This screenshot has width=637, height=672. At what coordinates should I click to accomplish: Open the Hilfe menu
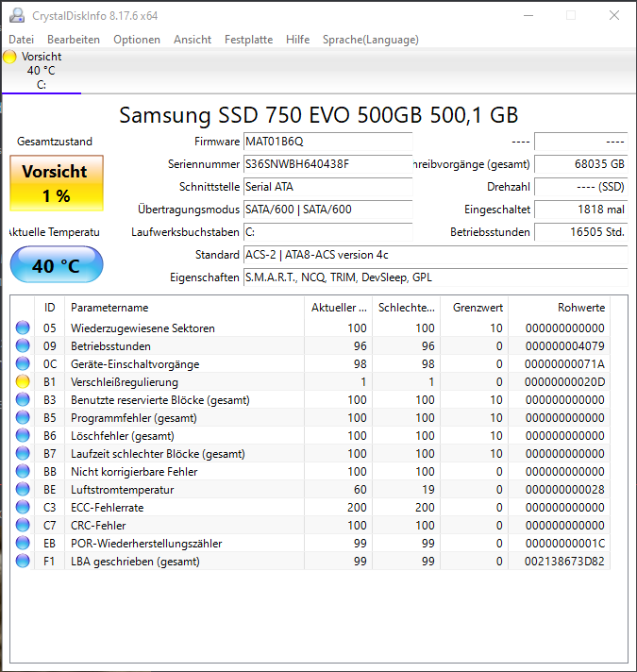297,40
